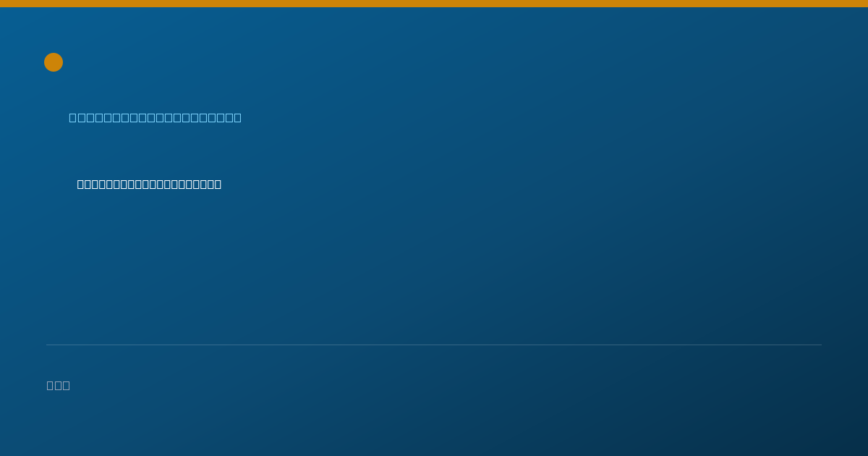Viewport: 868px width, 456px height.
Task: Click the first box of the white text
Action: click(x=81, y=184)
